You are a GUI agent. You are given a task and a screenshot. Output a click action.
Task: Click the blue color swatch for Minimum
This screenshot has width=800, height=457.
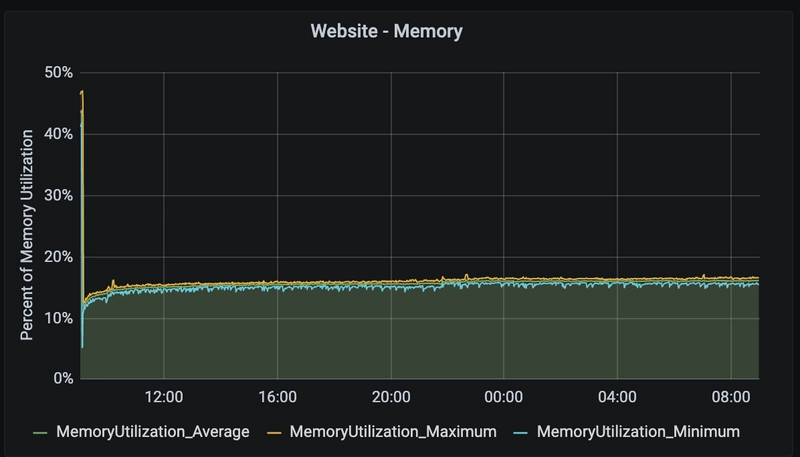click(x=521, y=432)
